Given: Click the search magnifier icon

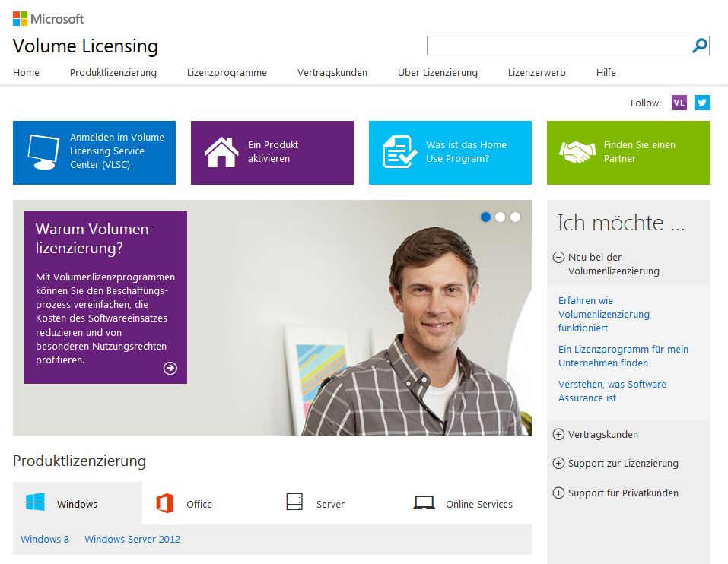Looking at the screenshot, I should click(x=700, y=46).
